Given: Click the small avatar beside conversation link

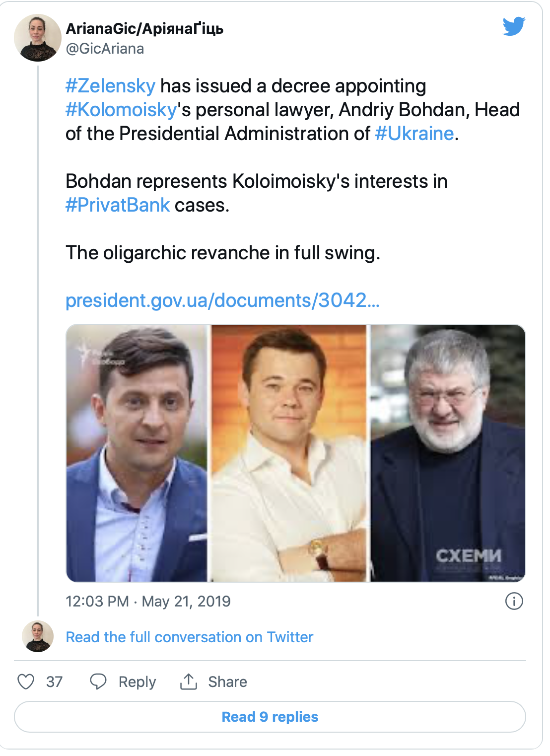Looking at the screenshot, I should tap(38, 636).
